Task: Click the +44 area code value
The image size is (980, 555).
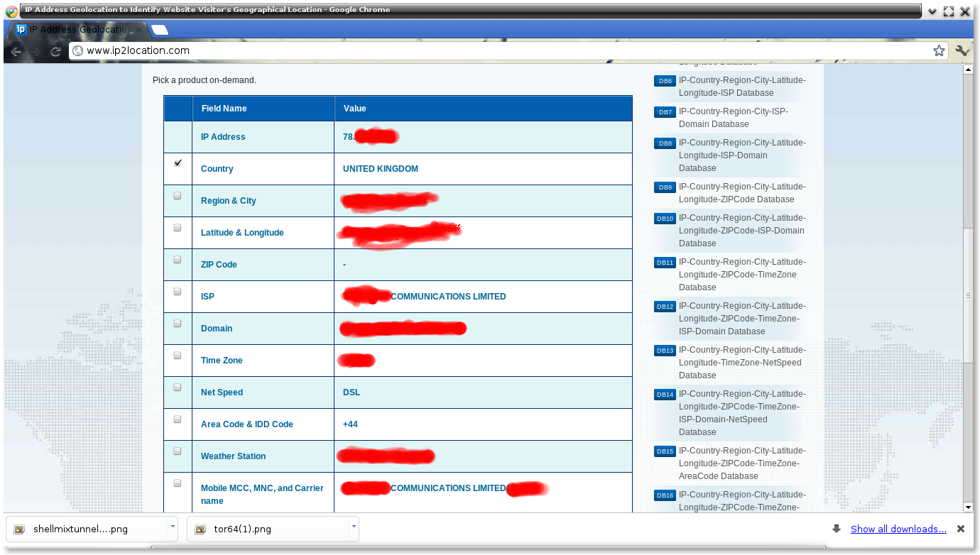Action: [351, 424]
